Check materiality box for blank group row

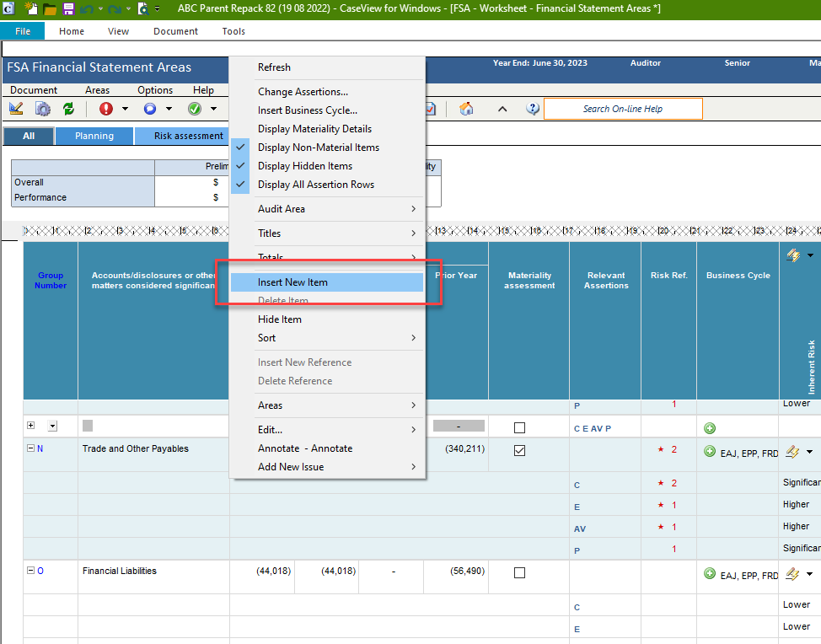[519, 427]
